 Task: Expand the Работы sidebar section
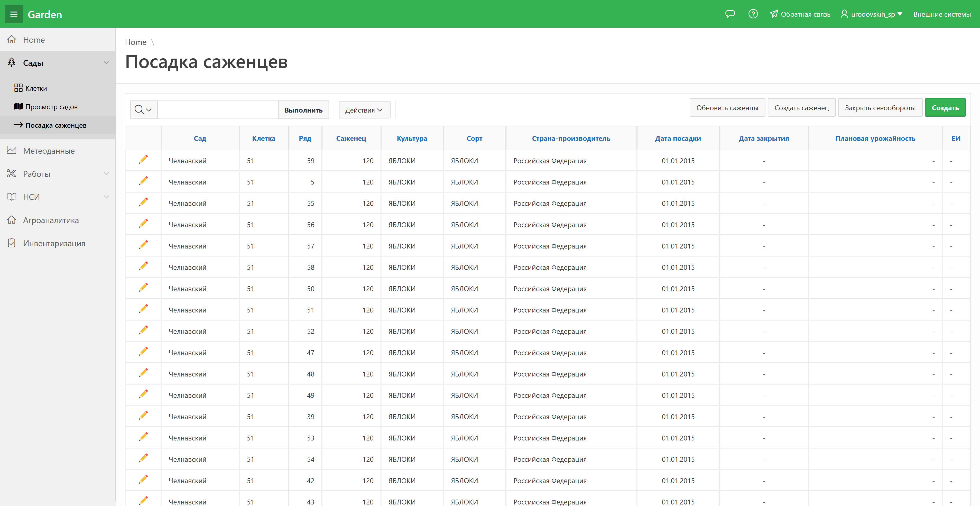click(x=106, y=174)
